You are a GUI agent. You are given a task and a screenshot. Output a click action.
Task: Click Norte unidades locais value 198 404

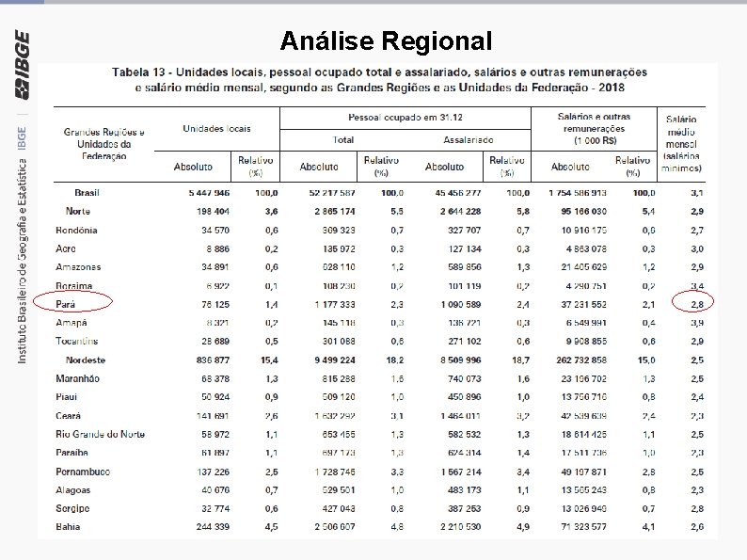[x=213, y=211]
